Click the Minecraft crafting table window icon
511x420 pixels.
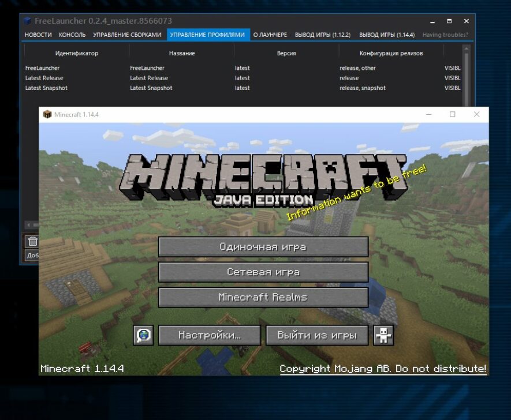pyautogui.click(x=47, y=114)
